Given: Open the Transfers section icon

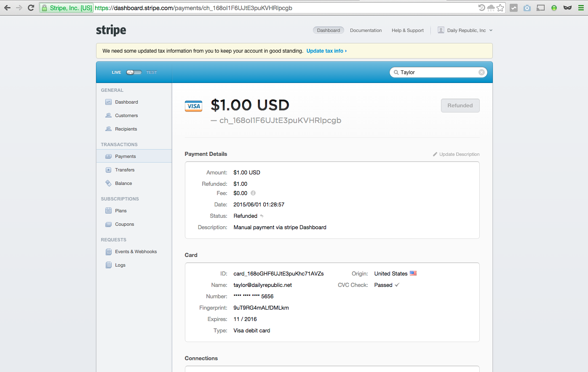Looking at the screenshot, I should coord(108,170).
